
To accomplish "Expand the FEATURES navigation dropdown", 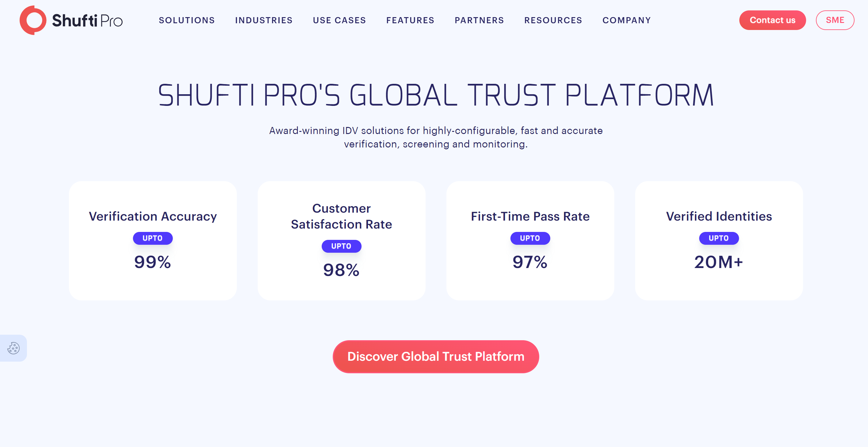I will click(x=410, y=20).
